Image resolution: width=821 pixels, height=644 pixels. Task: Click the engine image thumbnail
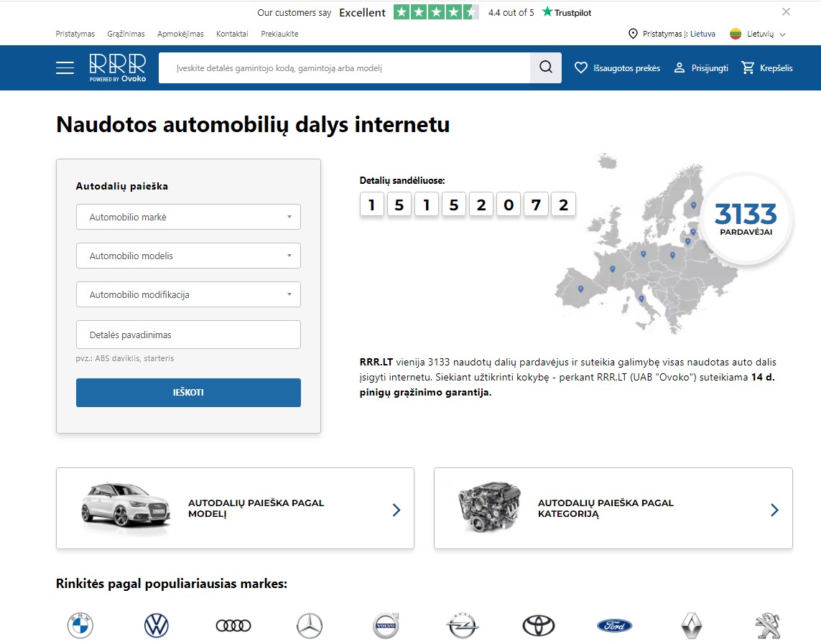[489, 506]
